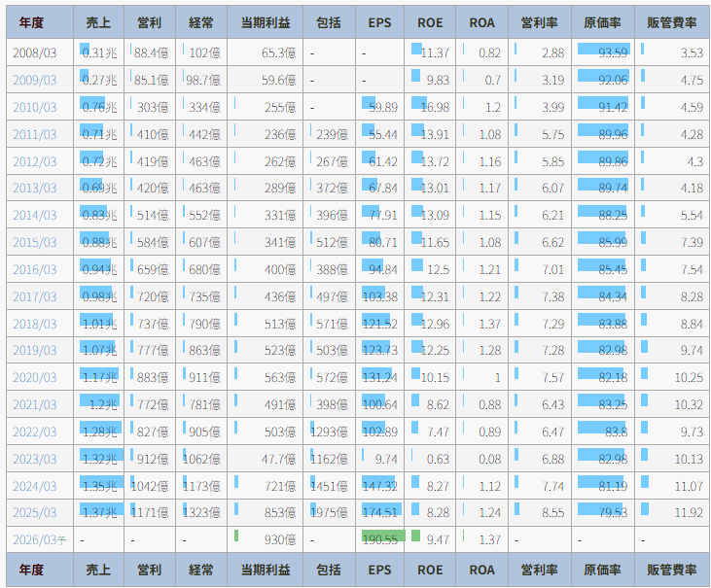Click the 売上 header in the top row

pos(98,21)
